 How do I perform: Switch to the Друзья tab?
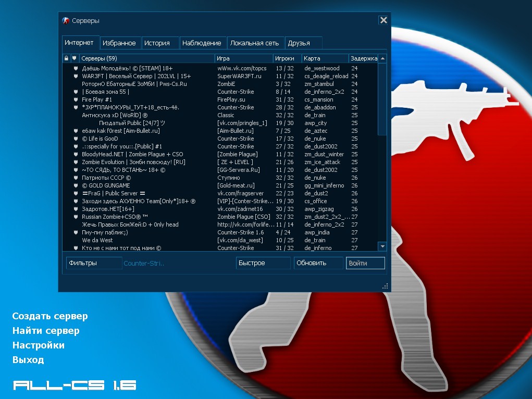click(x=304, y=43)
